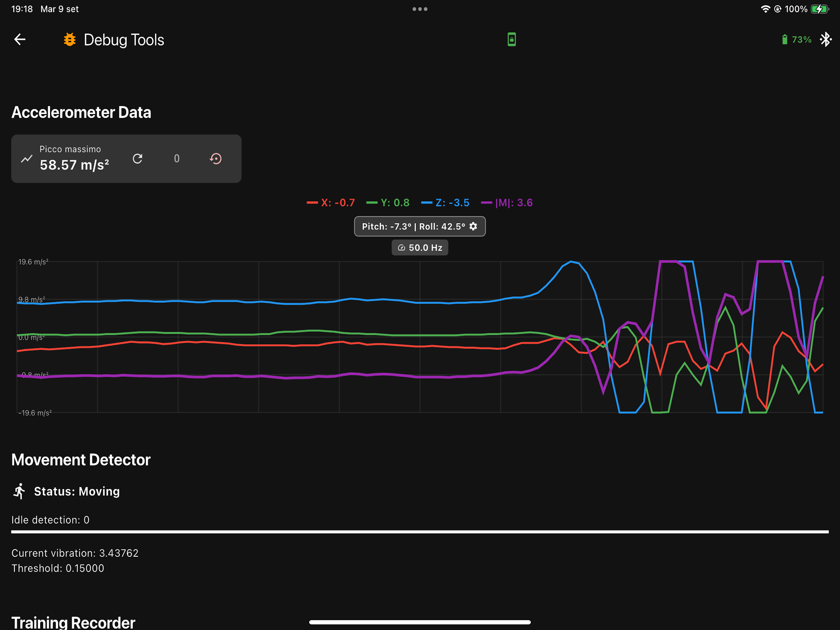Tap Current vibration: 3.43762 value
The width and height of the screenshot is (840, 630).
[x=75, y=553]
